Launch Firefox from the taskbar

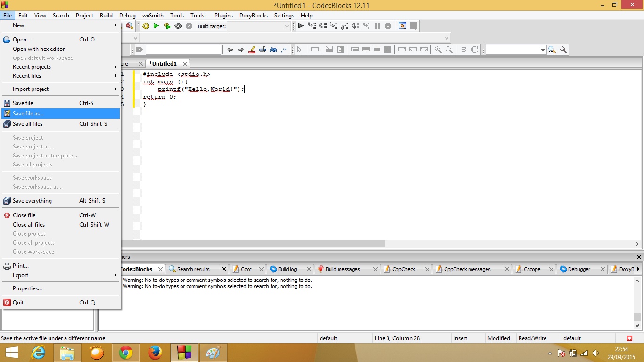155,353
